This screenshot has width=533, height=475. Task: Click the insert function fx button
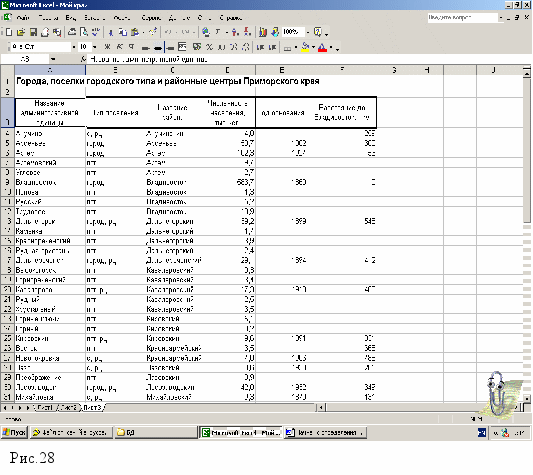pyautogui.click(x=83, y=59)
